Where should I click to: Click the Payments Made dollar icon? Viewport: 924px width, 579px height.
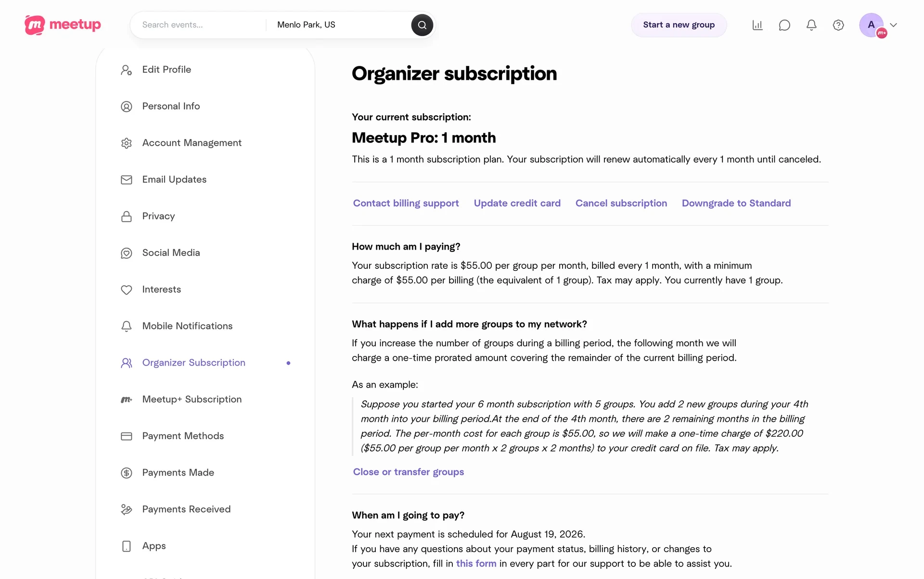pyautogui.click(x=126, y=473)
